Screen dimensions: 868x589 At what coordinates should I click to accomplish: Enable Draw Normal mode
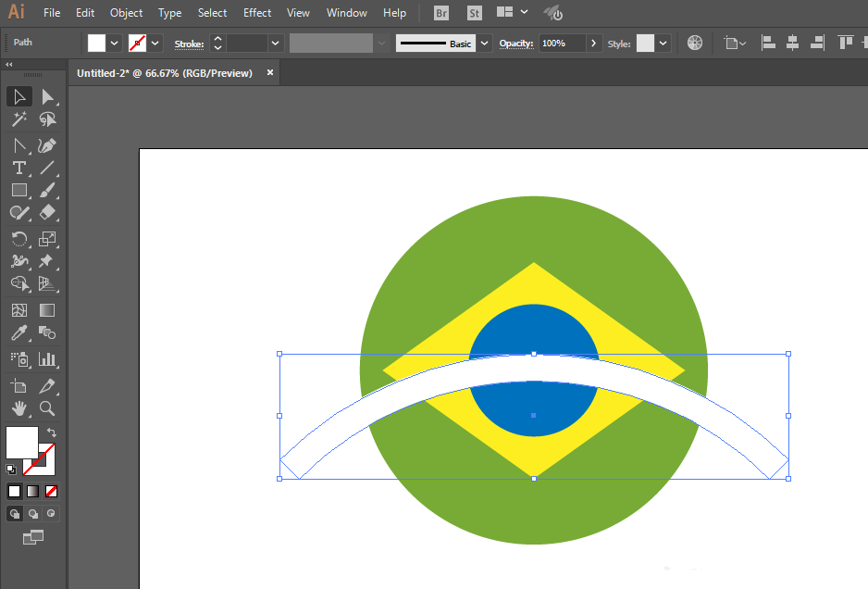[x=15, y=514]
